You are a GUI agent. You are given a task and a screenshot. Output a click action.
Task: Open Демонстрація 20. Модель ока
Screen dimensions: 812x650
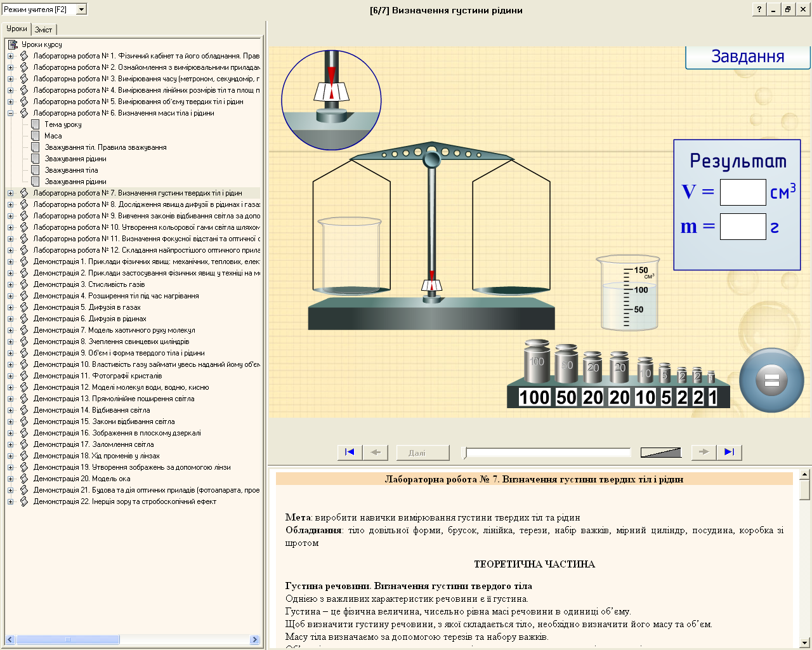click(x=82, y=479)
